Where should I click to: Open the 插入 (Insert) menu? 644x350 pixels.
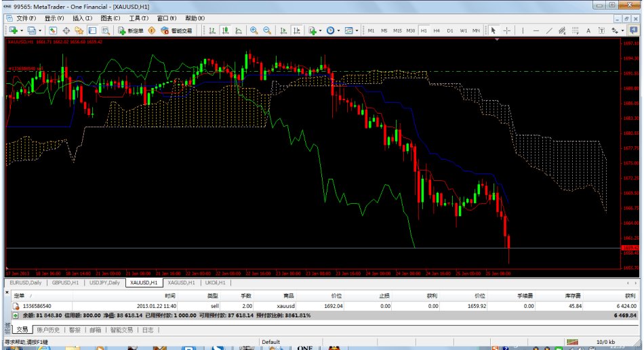pyautogui.click(x=82, y=18)
